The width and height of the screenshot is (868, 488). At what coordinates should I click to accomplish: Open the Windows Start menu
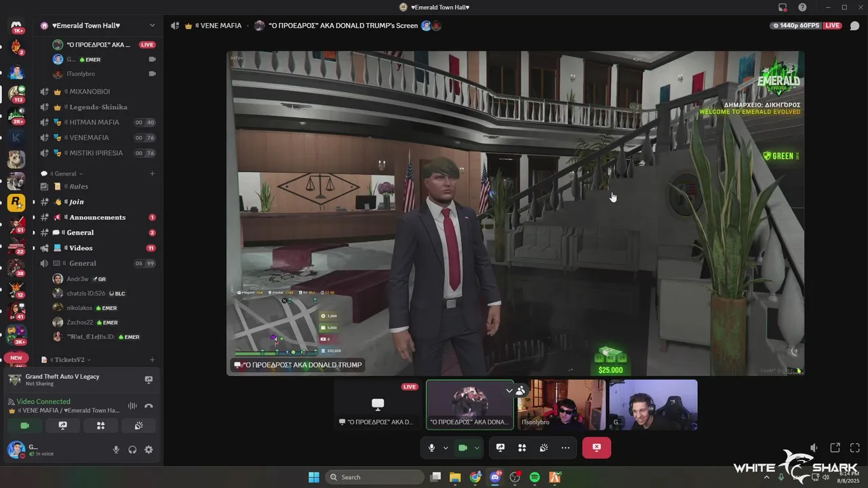click(314, 477)
